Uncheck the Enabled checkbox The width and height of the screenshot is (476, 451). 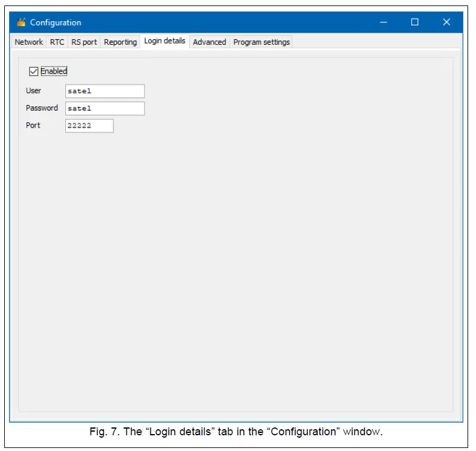33,71
